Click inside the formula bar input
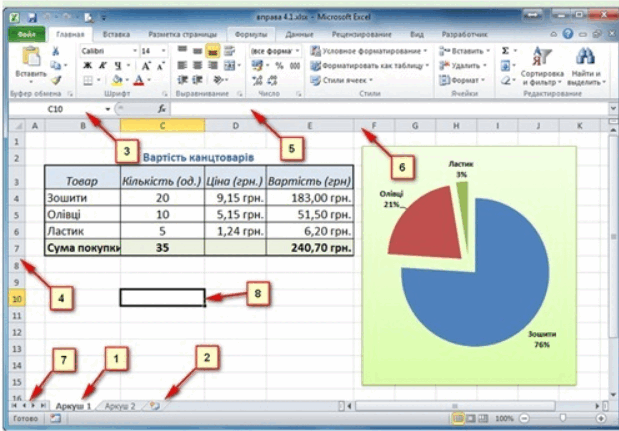 390,109
